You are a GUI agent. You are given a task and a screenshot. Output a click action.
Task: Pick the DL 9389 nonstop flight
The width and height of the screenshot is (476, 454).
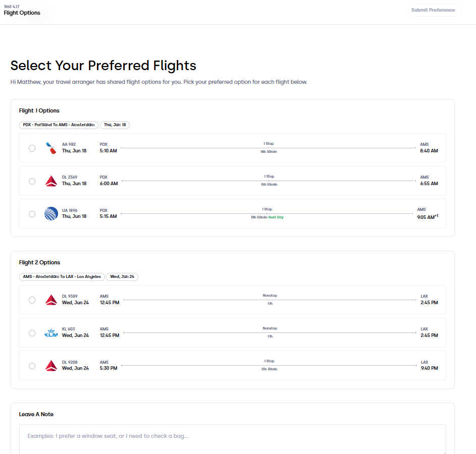click(x=32, y=300)
